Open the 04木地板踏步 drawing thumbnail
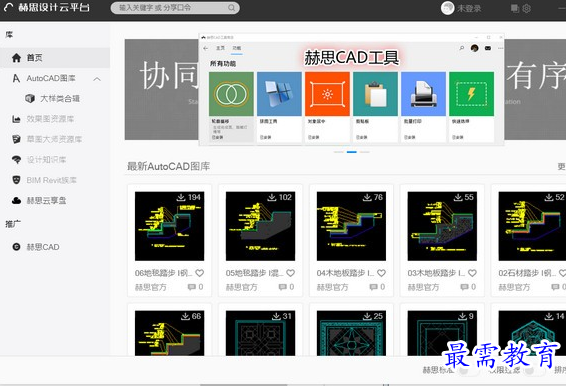566x387 pixels. pyautogui.click(x=352, y=226)
